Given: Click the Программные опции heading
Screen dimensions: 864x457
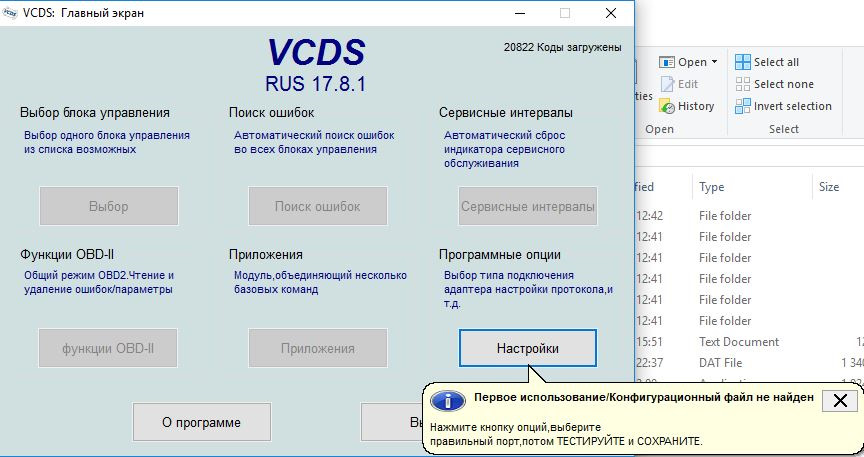Looking at the screenshot, I should 500,255.
